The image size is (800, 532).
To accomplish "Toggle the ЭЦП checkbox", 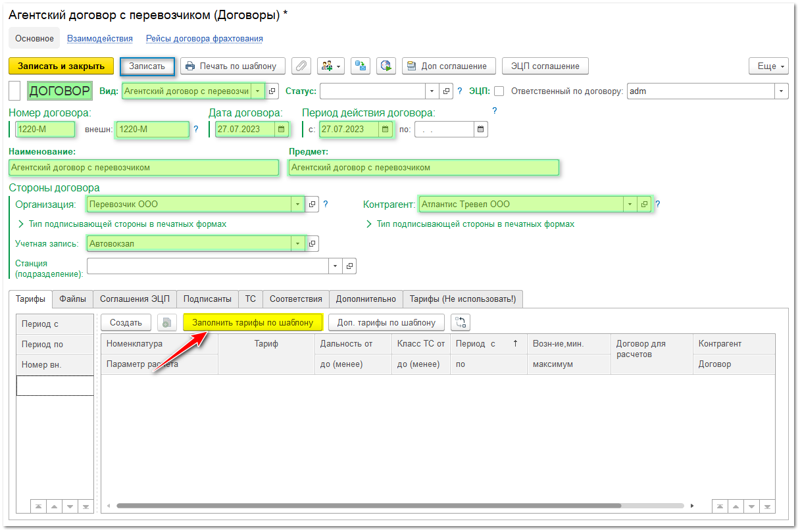I will pos(499,91).
